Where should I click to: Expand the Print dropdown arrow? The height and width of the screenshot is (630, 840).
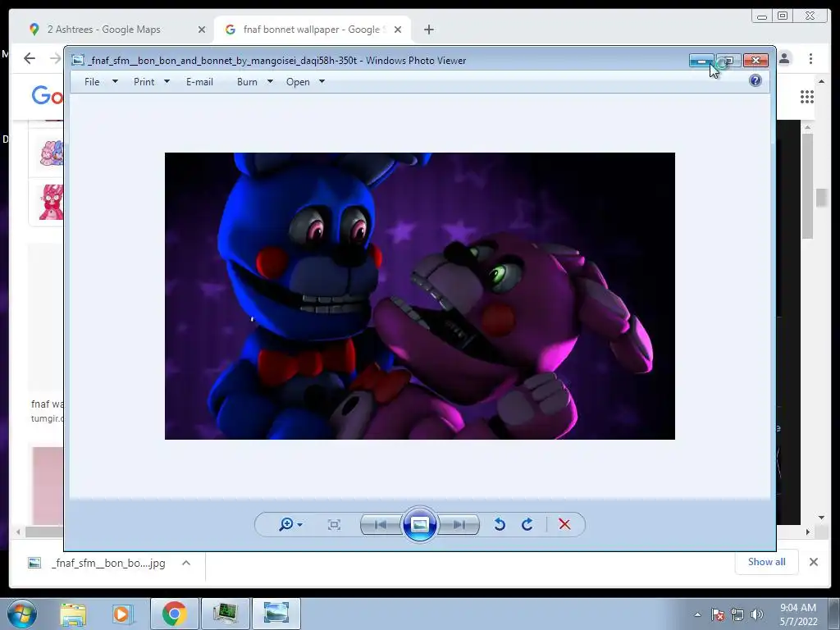(167, 81)
